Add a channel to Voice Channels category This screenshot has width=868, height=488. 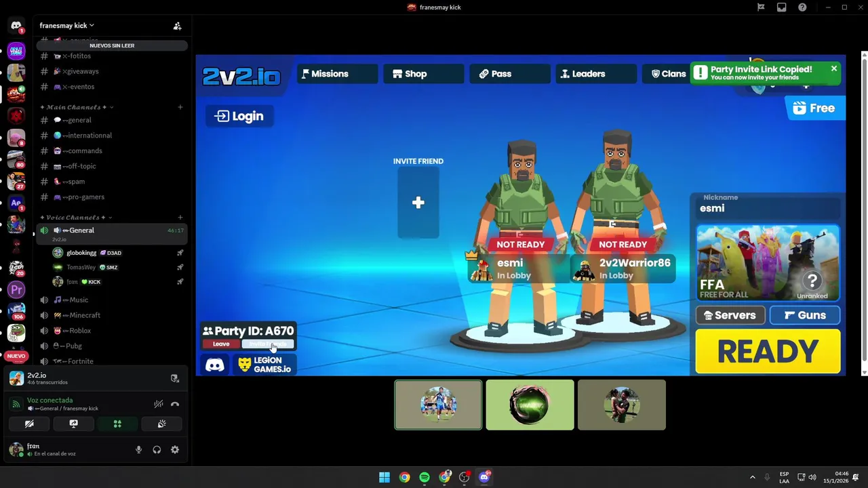180,218
